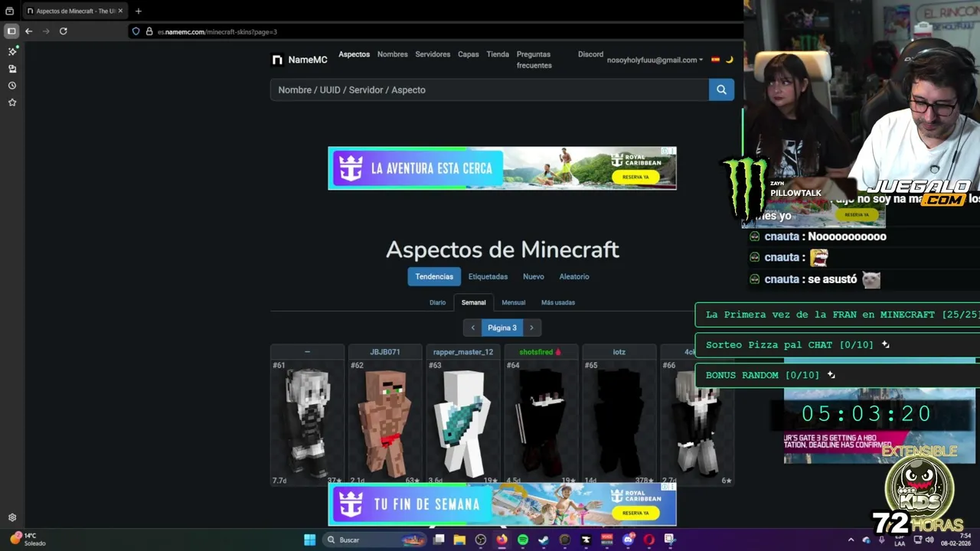Open the AI chatbot sidebar sparkle icon
This screenshot has height=551, width=980.
(x=12, y=51)
